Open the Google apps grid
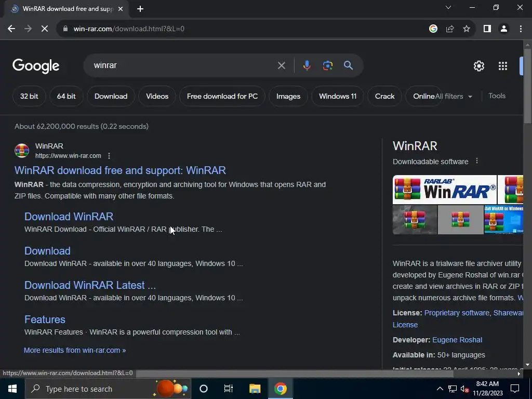 502,66
